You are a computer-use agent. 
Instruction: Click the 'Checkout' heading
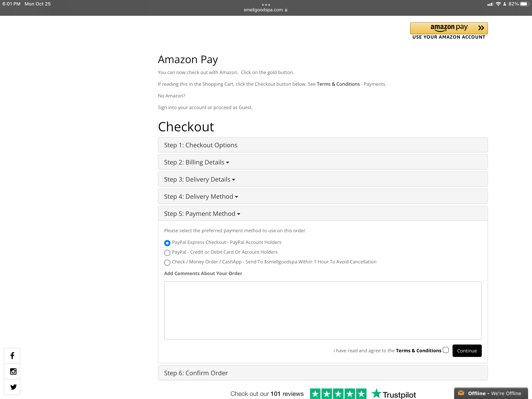point(186,127)
